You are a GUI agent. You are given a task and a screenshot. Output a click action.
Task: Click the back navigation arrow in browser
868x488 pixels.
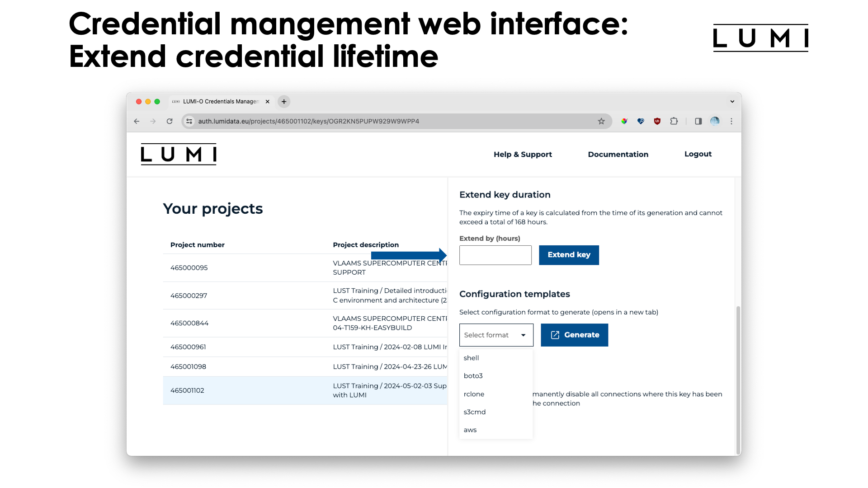(x=138, y=121)
